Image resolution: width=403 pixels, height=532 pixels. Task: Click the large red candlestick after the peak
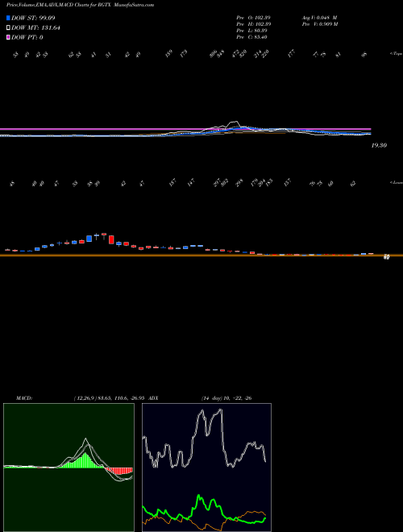[111, 239]
